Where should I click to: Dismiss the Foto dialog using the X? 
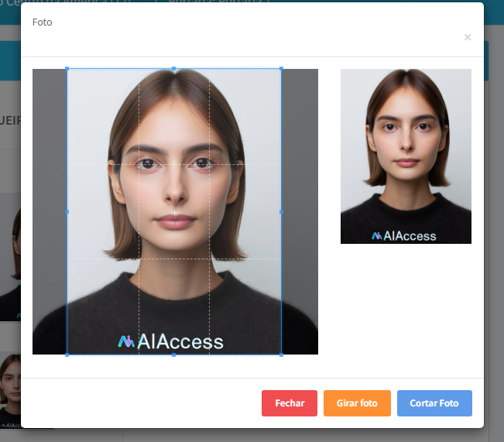click(467, 37)
